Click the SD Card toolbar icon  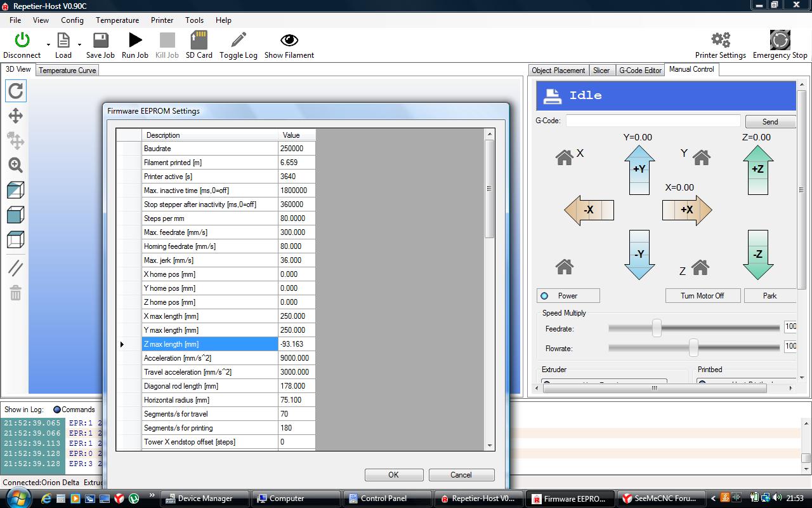click(x=199, y=41)
